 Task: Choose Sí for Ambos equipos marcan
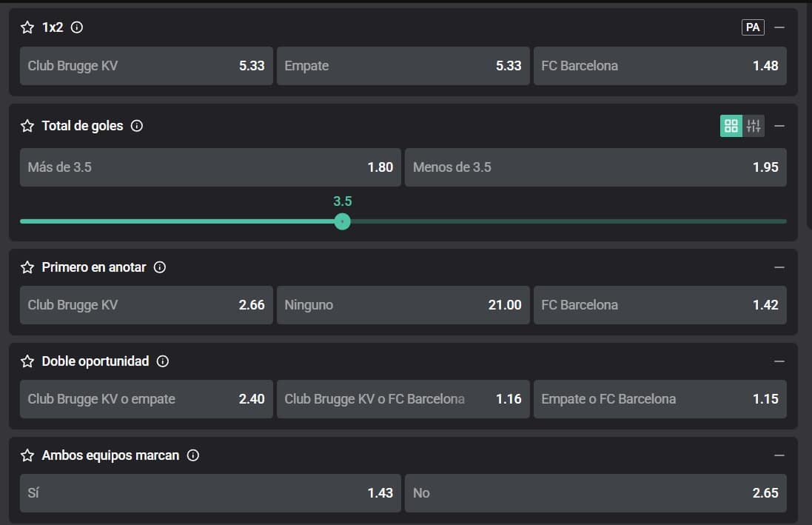point(210,493)
